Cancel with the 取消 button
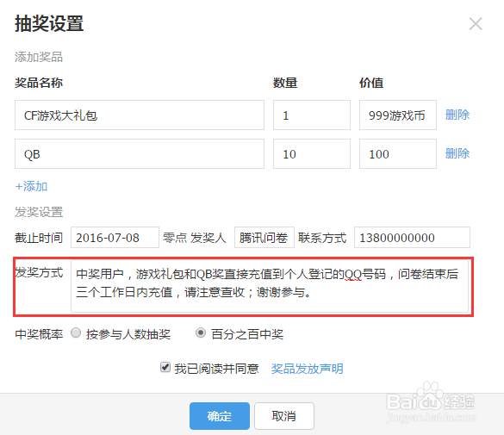The width and height of the screenshot is (504, 435). pyautogui.click(x=284, y=416)
